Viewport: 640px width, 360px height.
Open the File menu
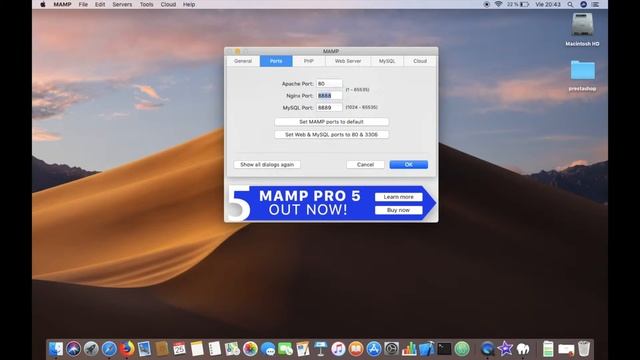pyautogui.click(x=83, y=4)
